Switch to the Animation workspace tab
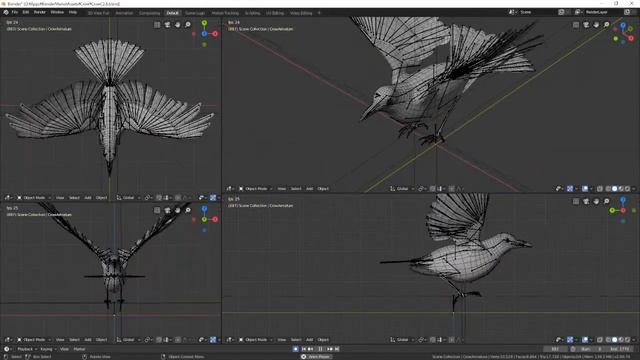The height and width of the screenshot is (360, 640). 124,13
